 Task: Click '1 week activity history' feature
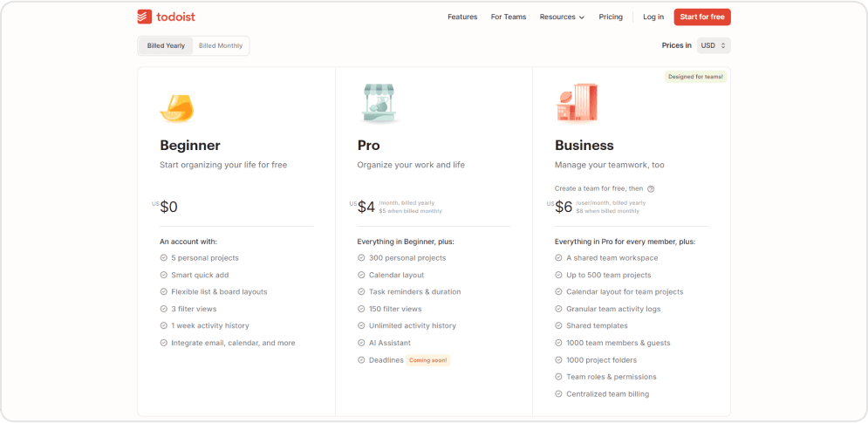pyautogui.click(x=210, y=326)
